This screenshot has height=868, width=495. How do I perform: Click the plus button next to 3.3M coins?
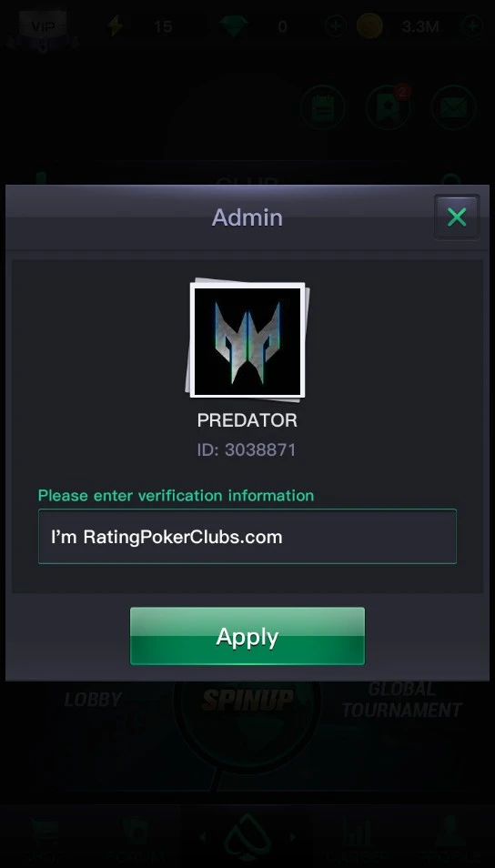tap(472, 26)
